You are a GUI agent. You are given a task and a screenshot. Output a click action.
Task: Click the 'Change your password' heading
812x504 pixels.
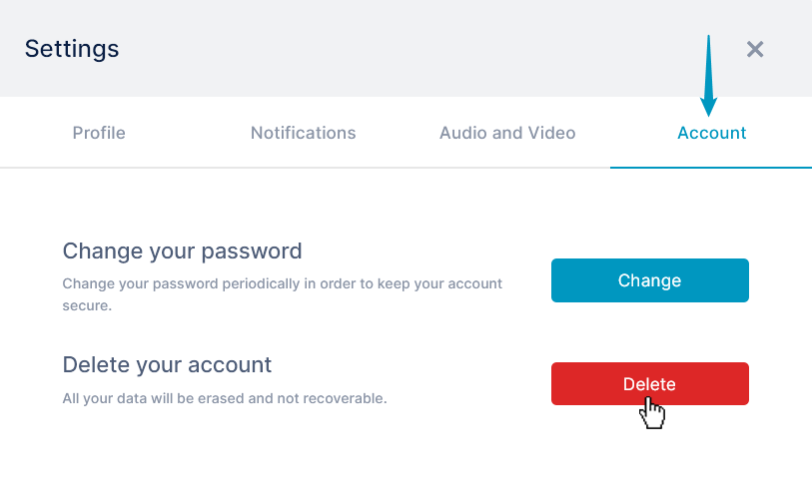(183, 252)
